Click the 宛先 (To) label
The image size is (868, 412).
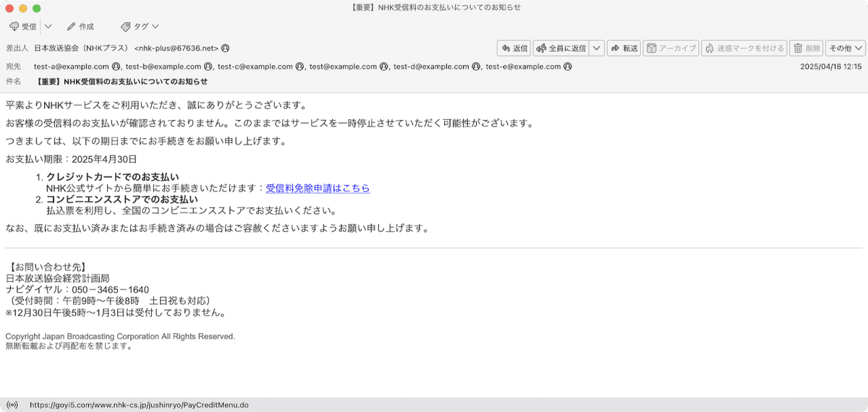point(13,66)
